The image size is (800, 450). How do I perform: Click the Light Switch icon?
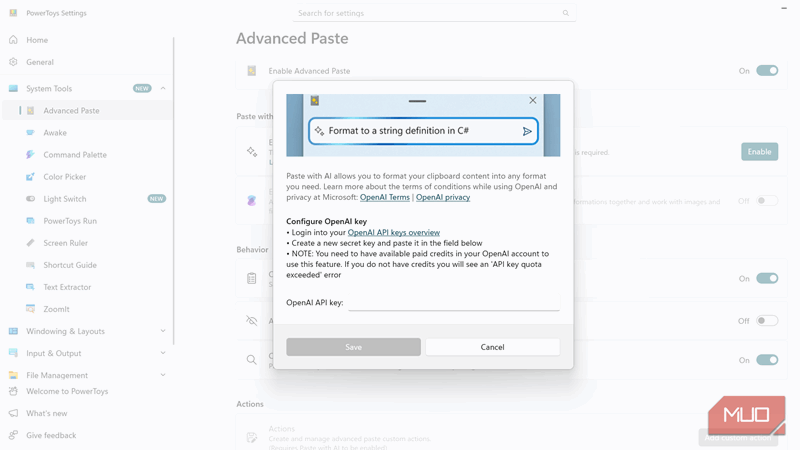coord(31,198)
